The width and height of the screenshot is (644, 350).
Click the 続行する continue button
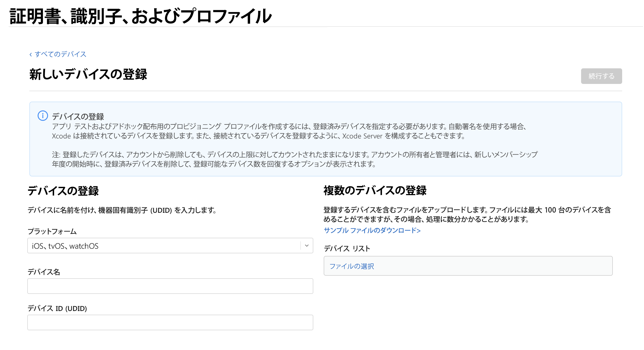coord(601,76)
